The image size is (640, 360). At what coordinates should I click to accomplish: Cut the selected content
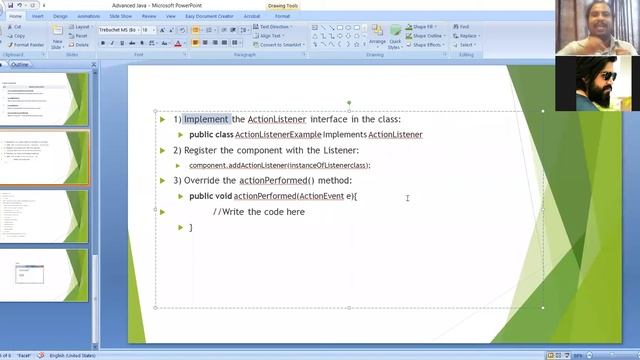tap(14, 27)
